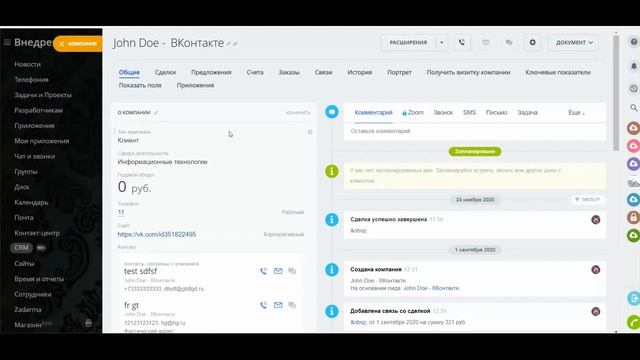Choose the Звонок timeline tab

click(443, 113)
